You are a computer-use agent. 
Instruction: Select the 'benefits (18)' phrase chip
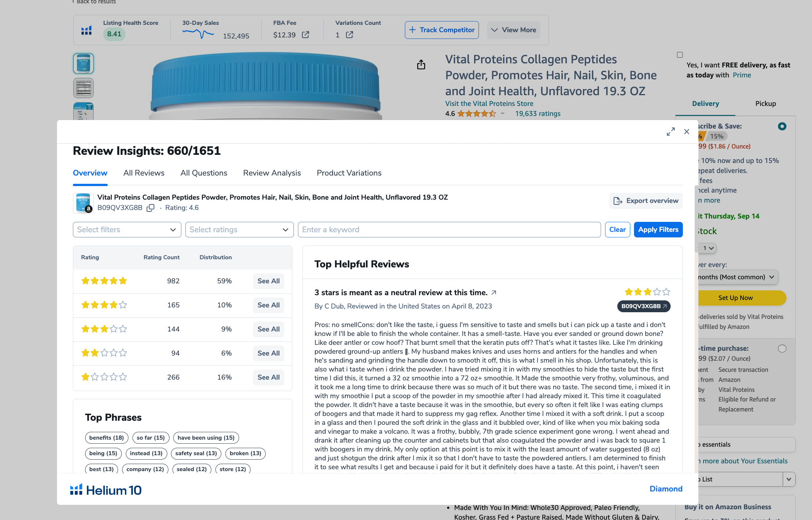pyautogui.click(x=107, y=438)
